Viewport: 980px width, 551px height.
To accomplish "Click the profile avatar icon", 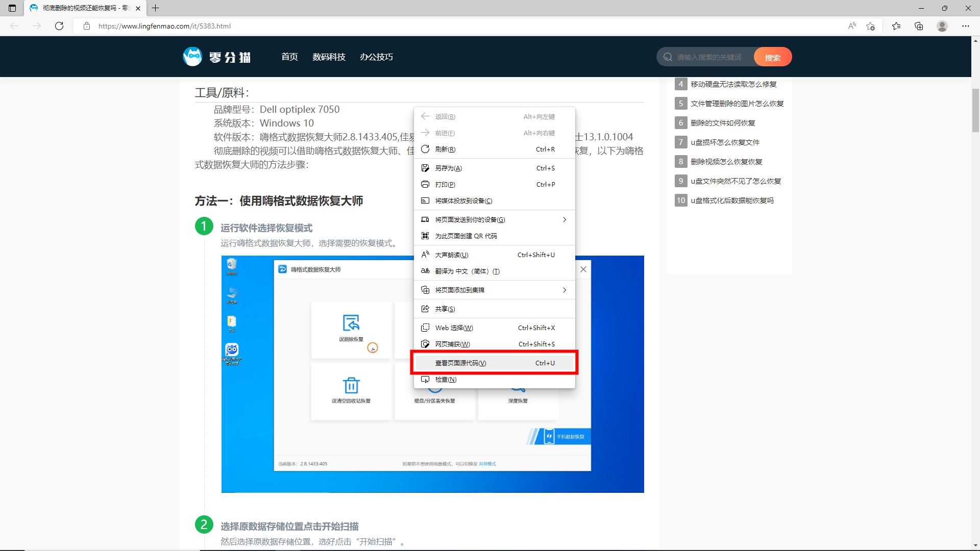I will pyautogui.click(x=942, y=26).
